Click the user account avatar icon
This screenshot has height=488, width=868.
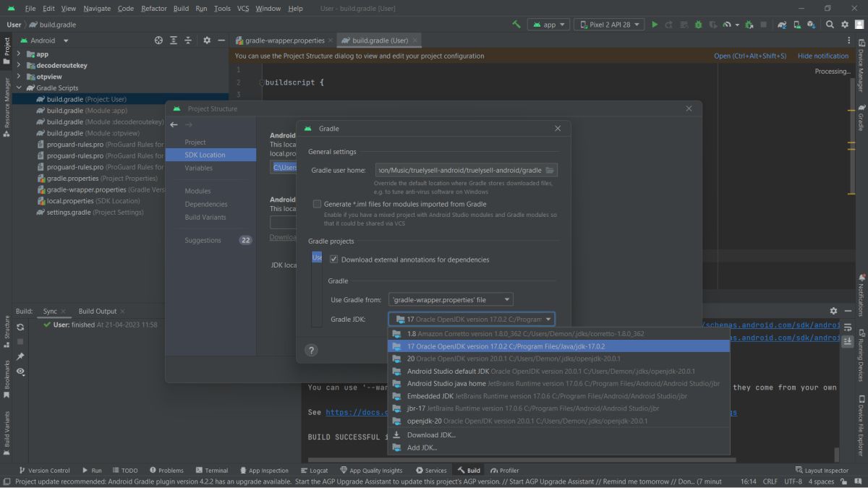(859, 24)
